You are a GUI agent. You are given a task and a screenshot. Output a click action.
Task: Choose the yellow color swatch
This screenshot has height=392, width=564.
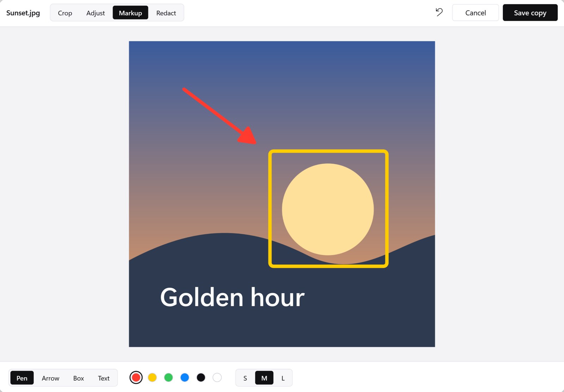click(152, 378)
